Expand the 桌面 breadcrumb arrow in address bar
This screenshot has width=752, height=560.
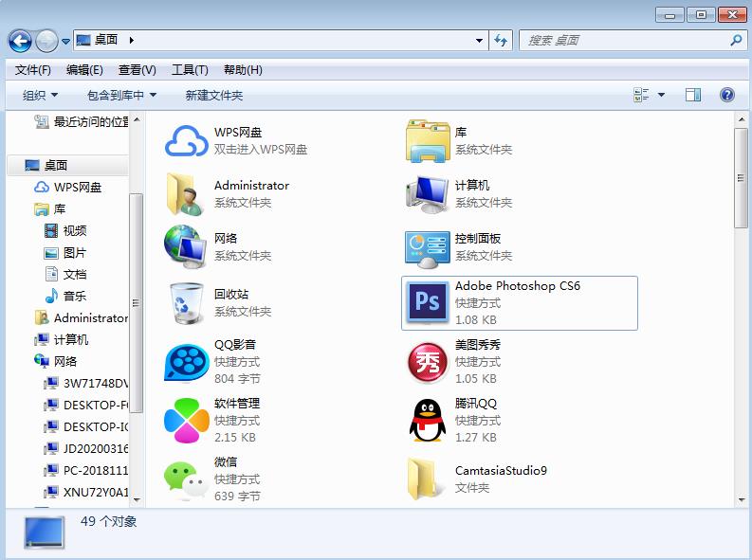coord(131,40)
